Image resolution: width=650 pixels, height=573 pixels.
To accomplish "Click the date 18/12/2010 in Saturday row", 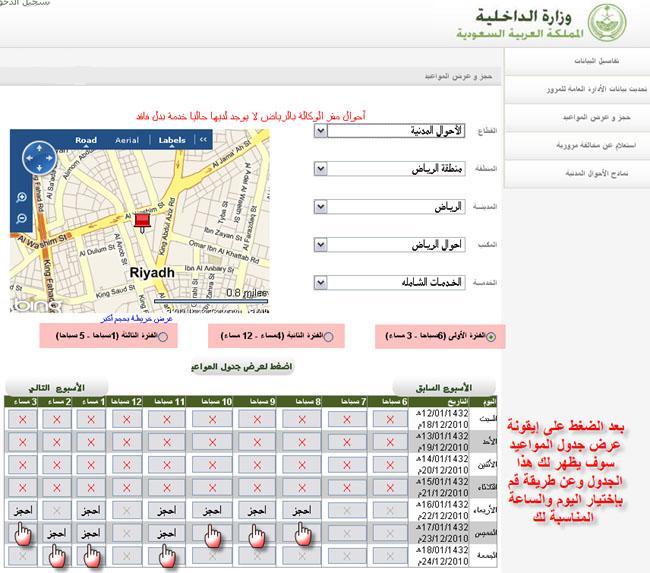I will tap(443, 425).
